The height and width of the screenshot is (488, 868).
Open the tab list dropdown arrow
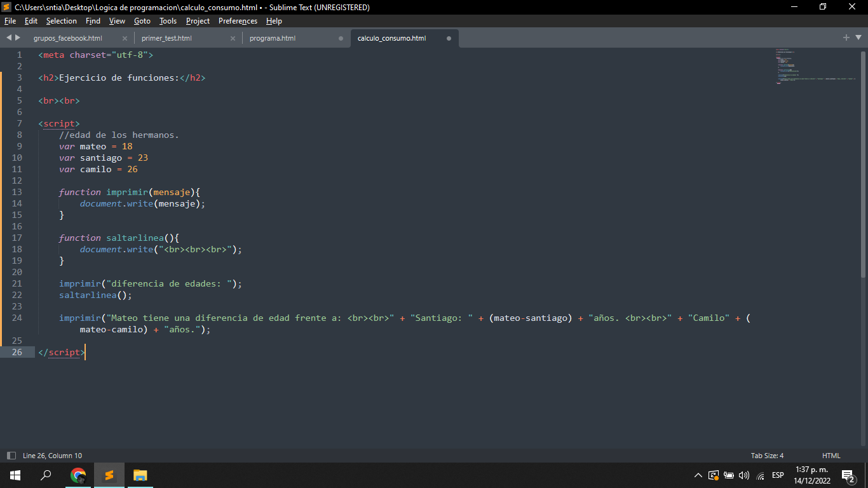click(858, 38)
